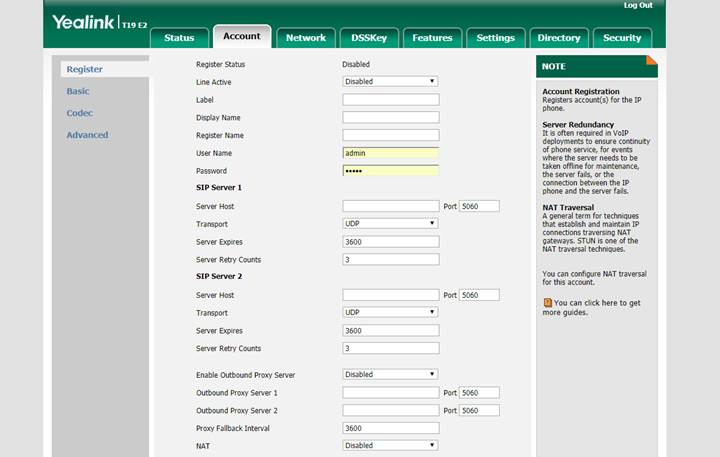720x457 pixels.
Task: Open the NAT dropdown
Action: (390, 445)
